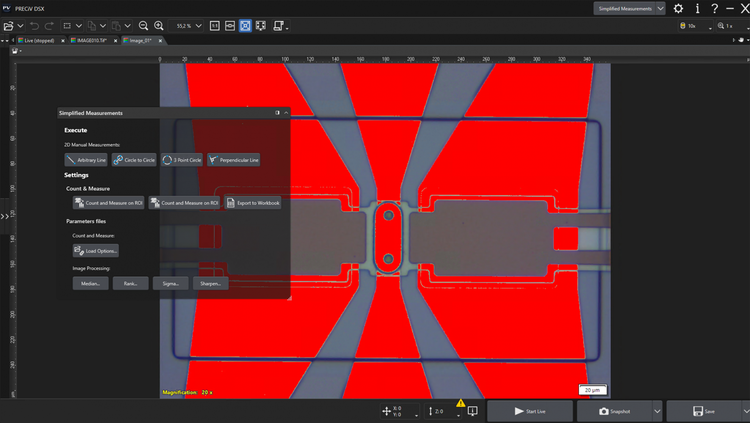Choose the 3 Point Circle measurement tool
This screenshot has height=423, width=750.
click(181, 160)
